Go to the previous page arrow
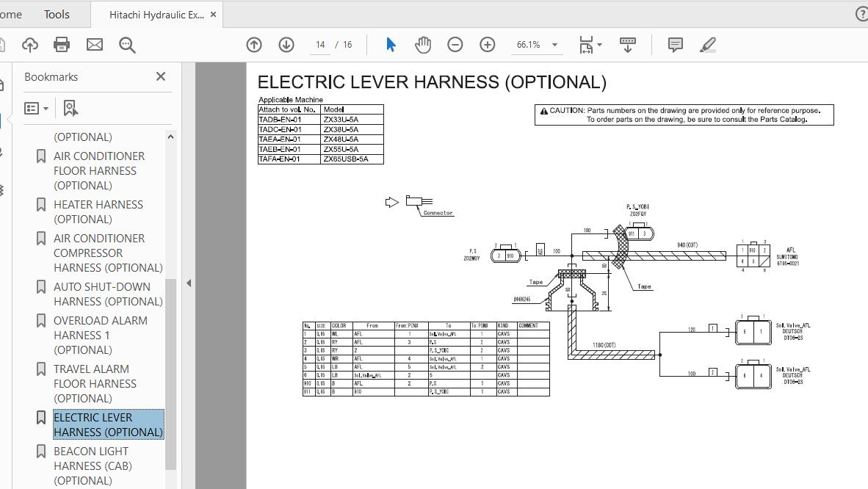This screenshot has height=489, width=868. pos(254,45)
